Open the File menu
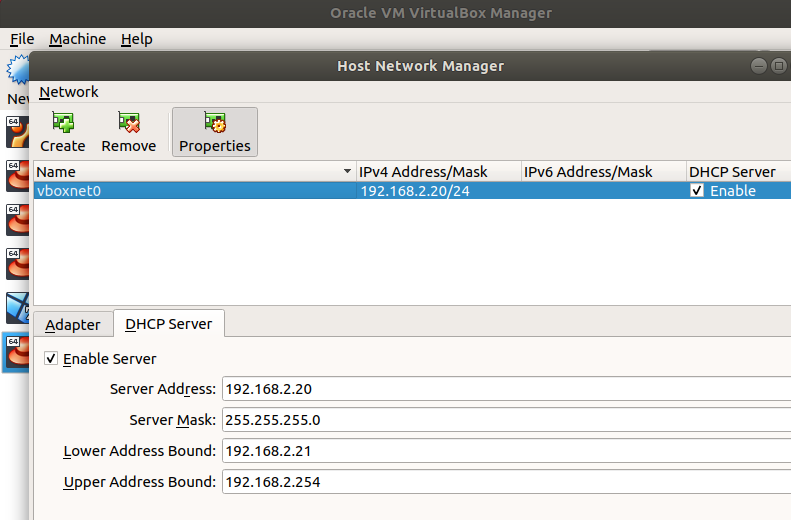 tap(22, 39)
